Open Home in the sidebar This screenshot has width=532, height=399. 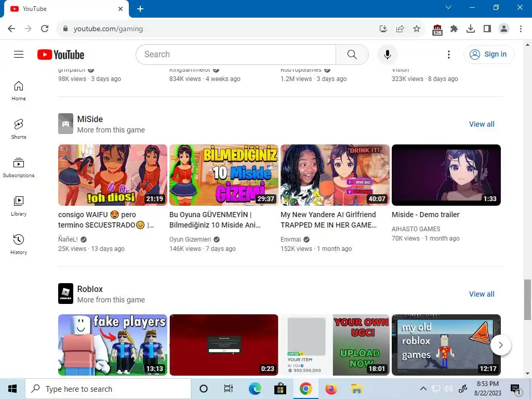[19, 91]
